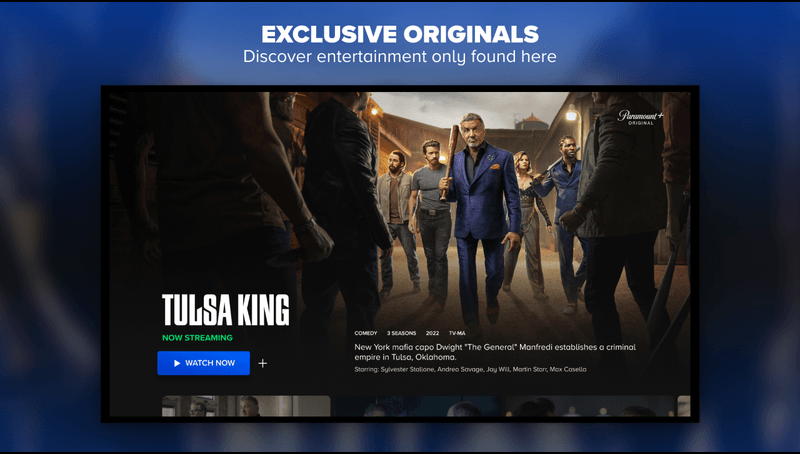800x454 pixels.
Task: Click the play triangle inside Watch Now
Action: (177, 363)
